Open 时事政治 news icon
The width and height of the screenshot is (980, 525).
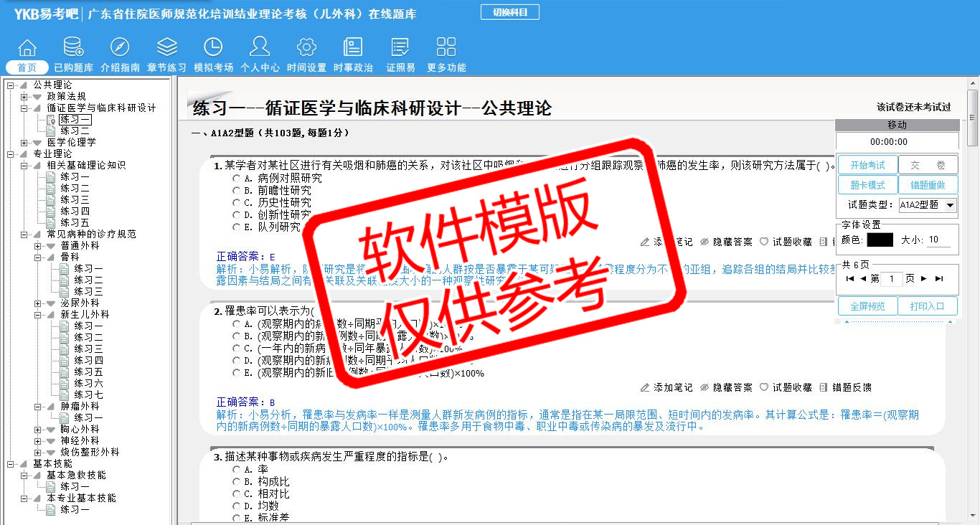[x=353, y=48]
